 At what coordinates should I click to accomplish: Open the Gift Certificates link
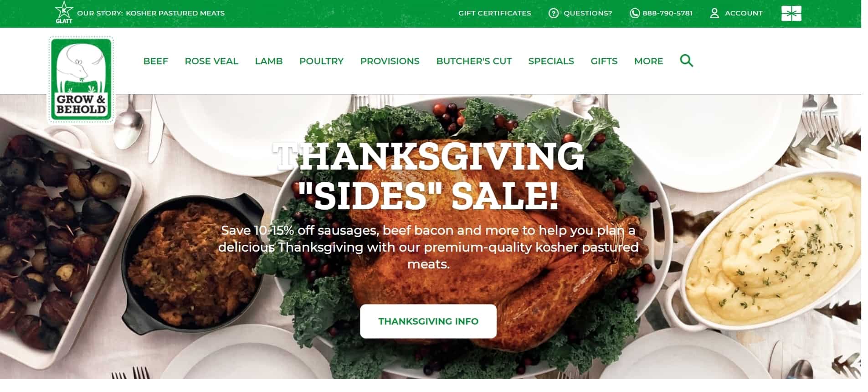click(494, 13)
